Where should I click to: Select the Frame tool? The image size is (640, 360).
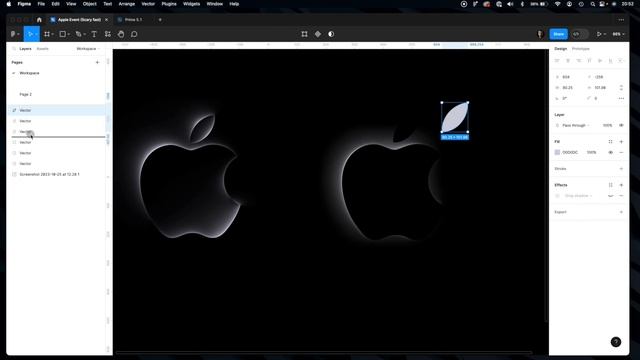pos(47,34)
